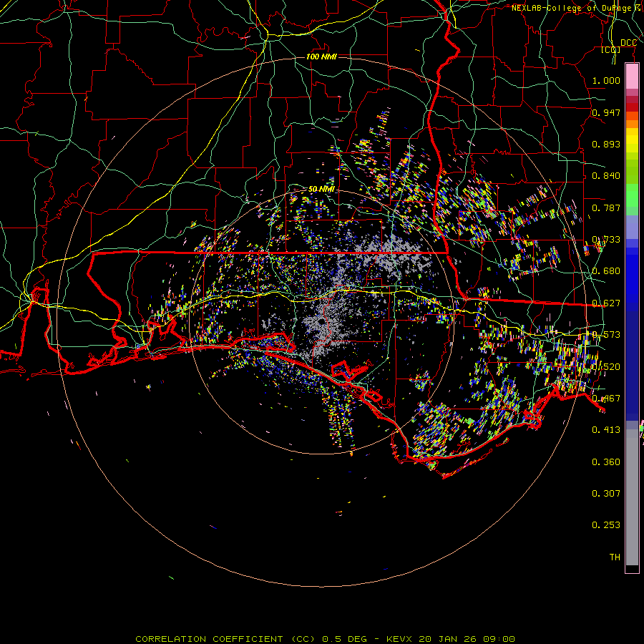This screenshot has height=644, width=644.
Task: Click the 100 NMI range ring label
Action: coord(321,57)
